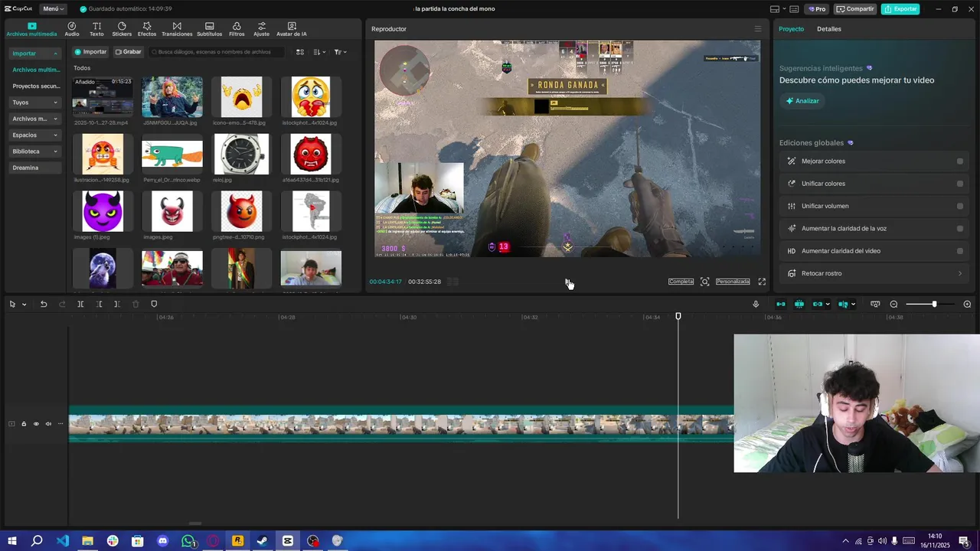Click the microphone record voiceover icon
Viewport: 980px width, 551px height.
tap(756, 304)
